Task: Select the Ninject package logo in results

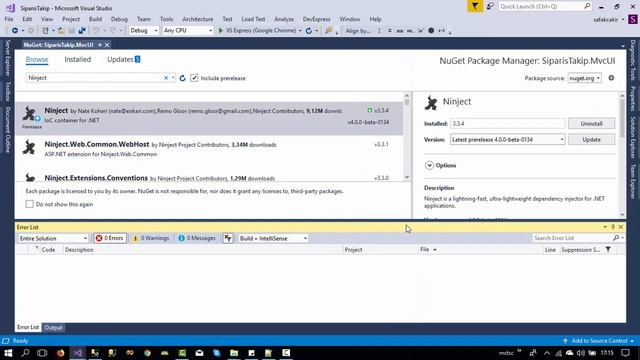Action: pos(30,114)
